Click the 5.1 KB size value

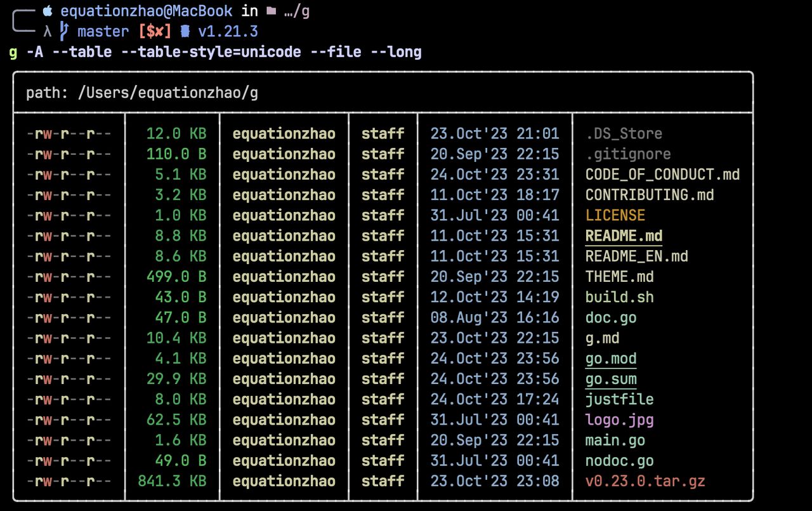pos(181,175)
